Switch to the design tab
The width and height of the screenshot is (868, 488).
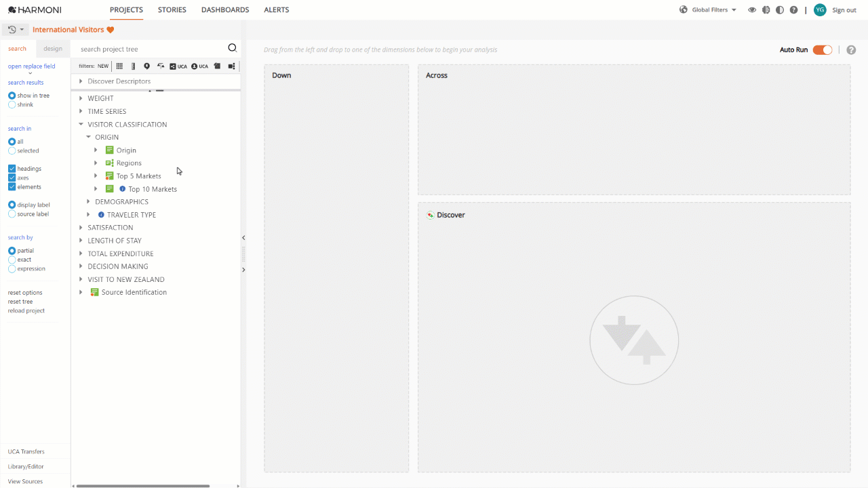(53, 49)
